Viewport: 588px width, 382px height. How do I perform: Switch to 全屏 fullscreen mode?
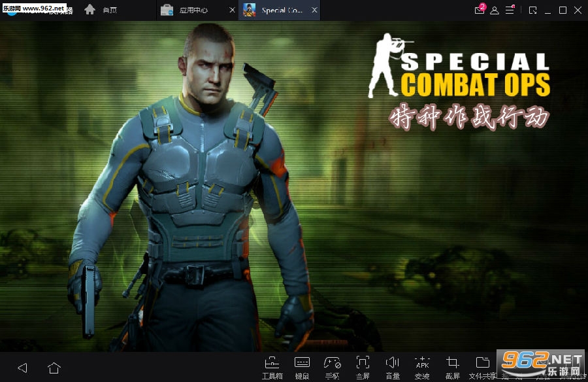point(362,368)
